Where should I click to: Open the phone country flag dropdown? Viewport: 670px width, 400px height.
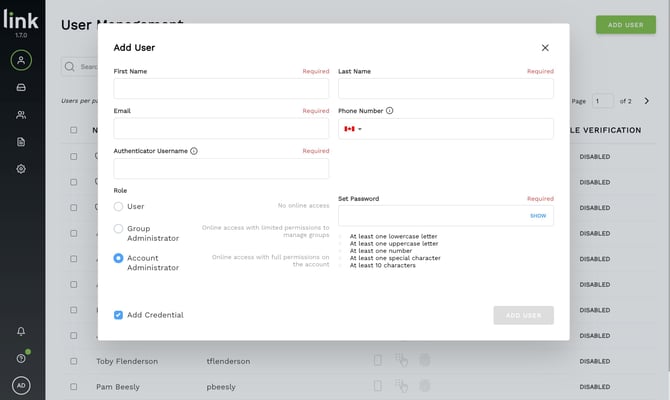click(x=353, y=129)
